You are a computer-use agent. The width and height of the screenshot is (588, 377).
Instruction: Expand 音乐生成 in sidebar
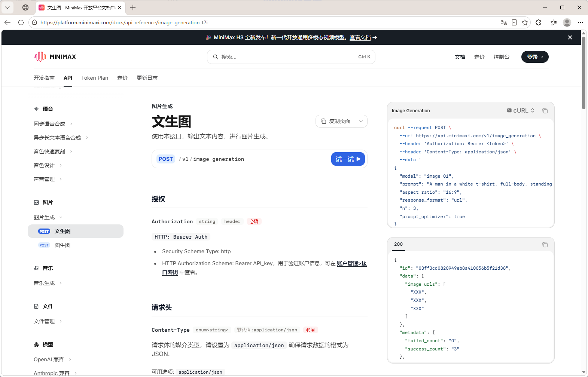click(48, 283)
